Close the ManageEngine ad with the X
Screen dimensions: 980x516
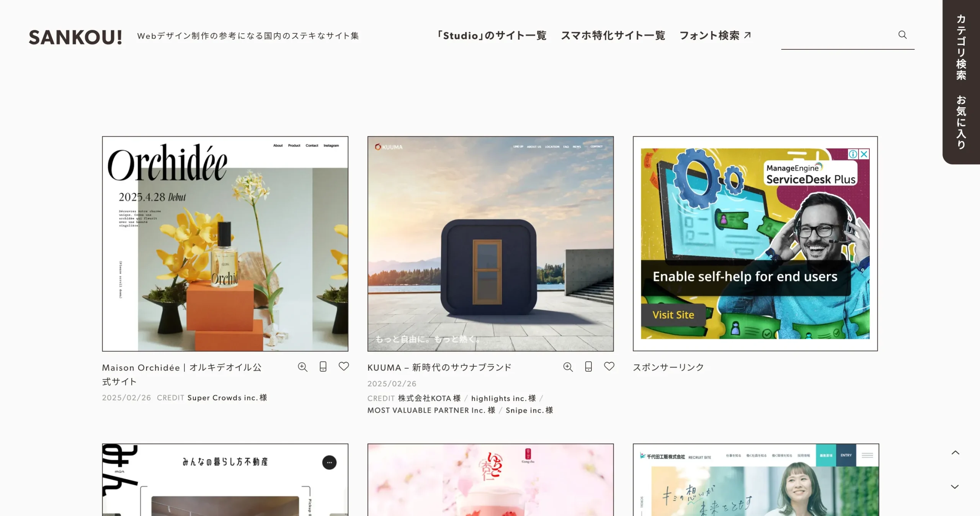pos(864,154)
